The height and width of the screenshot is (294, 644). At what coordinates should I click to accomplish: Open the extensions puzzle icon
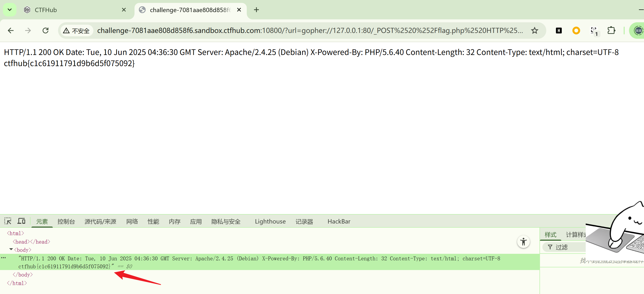(x=611, y=31)
